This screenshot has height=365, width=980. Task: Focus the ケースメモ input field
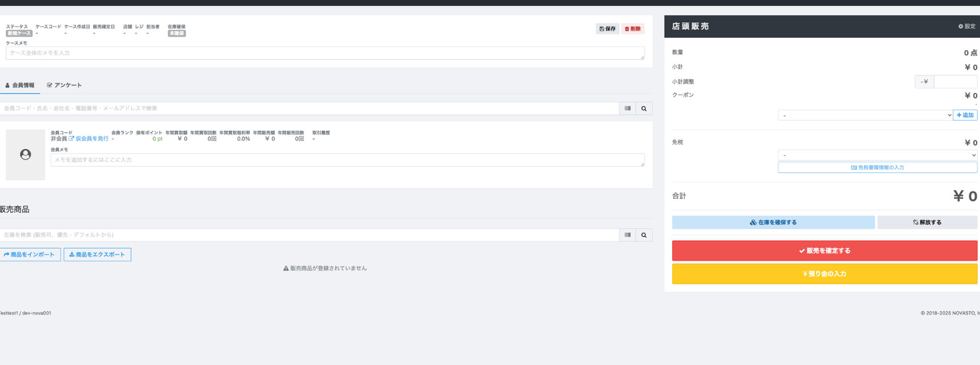click(325, 53)
